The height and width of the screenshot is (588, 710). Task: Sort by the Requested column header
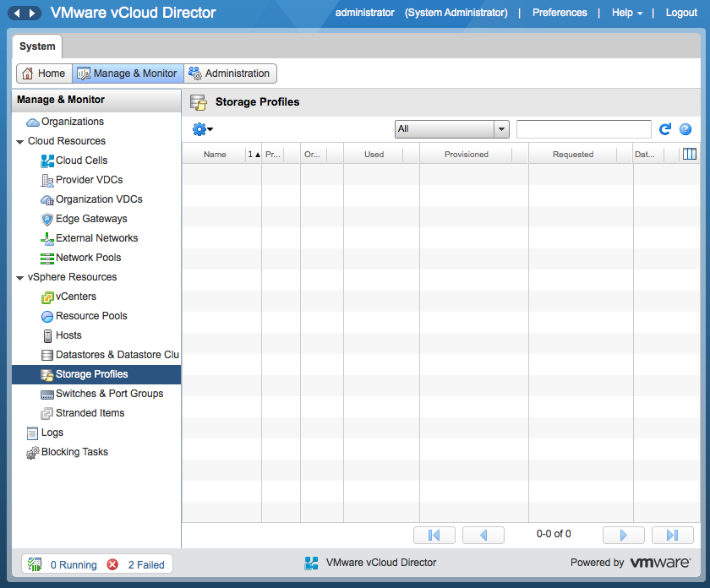click(573, 155)
